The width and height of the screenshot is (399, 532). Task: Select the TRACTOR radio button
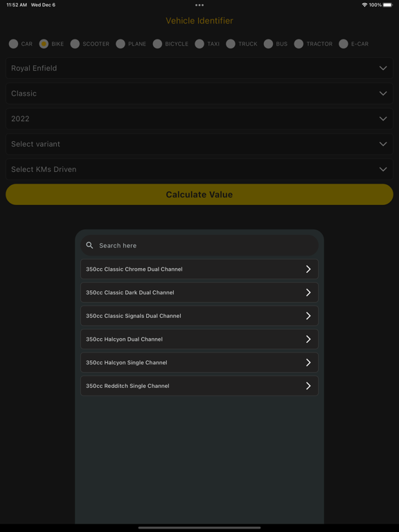point(299,44)
